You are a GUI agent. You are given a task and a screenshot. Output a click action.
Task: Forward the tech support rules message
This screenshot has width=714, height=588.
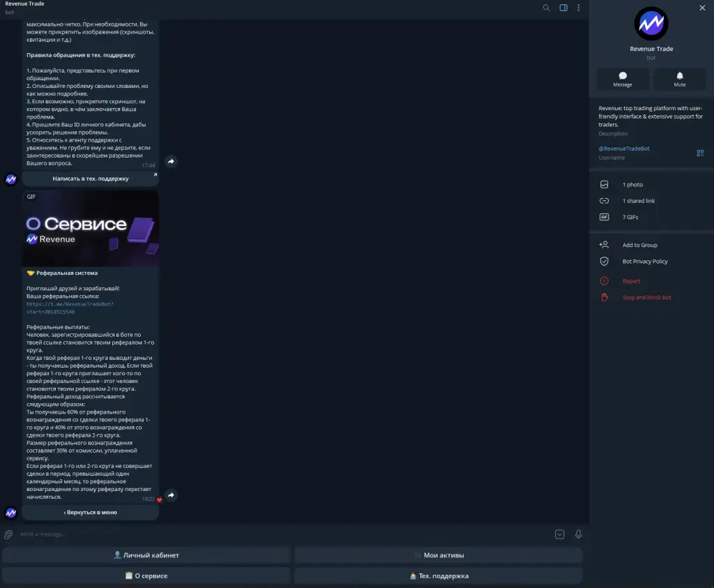[171, 161]
